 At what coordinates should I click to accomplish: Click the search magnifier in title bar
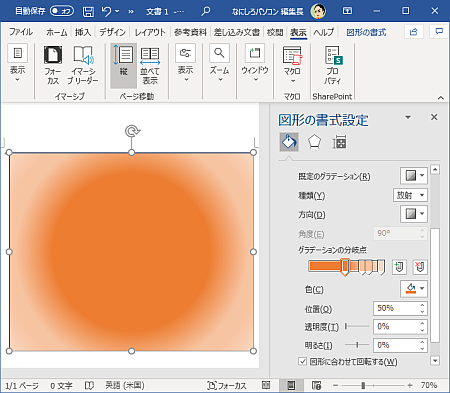point(206,12)
